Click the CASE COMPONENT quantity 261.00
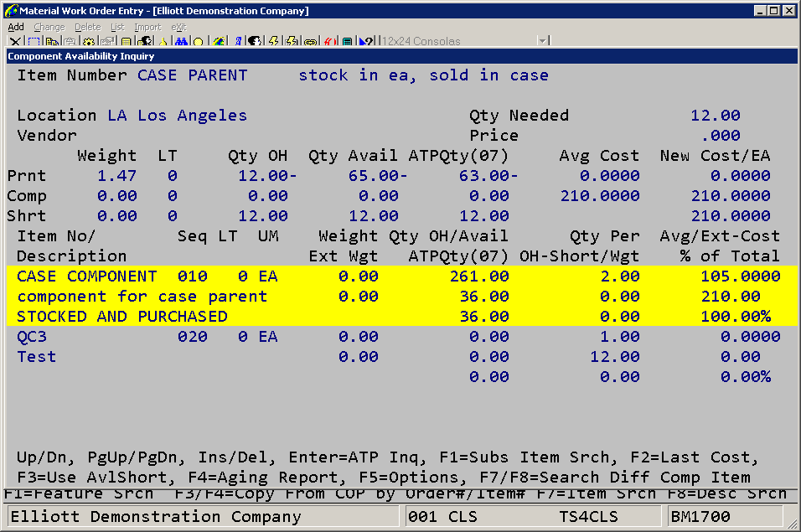 point(479,276)
